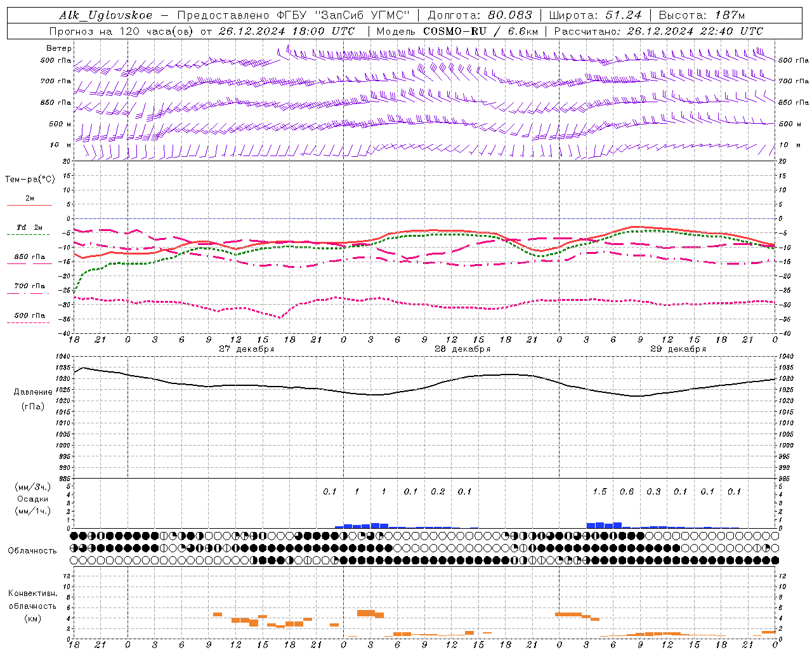This screenshot has width=812, height=650.
Task: Click the Осадки precipitation label
Action: (32, 499)
